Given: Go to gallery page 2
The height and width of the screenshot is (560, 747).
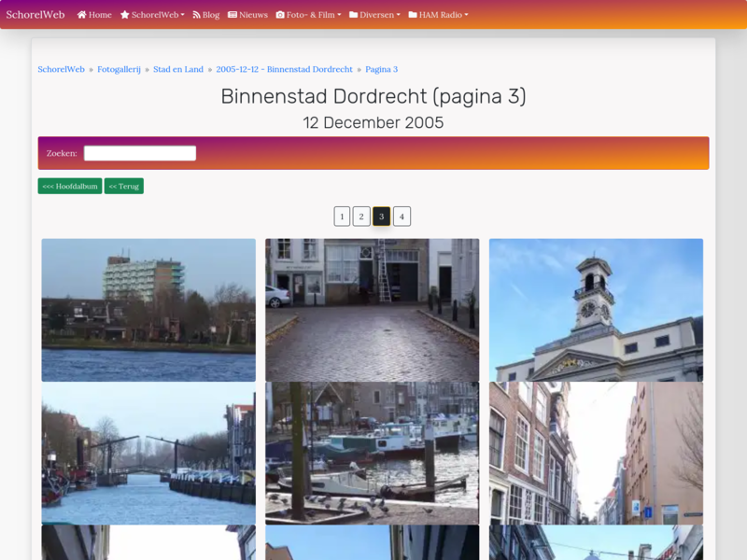Looking at the screenshot, I should [x=361, y=217].
